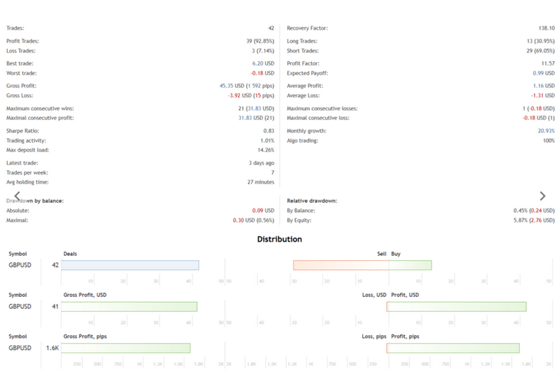Screen dimensions: 560x392
Task: Click the GBPUSD symbol in Gross Profit USD row
Action: (20, 306)
